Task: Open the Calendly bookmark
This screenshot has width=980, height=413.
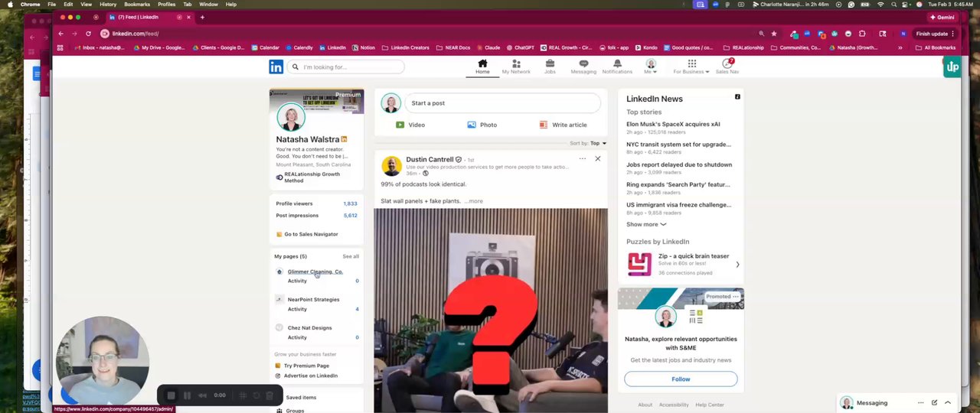Action: click(x=299, y=47)
